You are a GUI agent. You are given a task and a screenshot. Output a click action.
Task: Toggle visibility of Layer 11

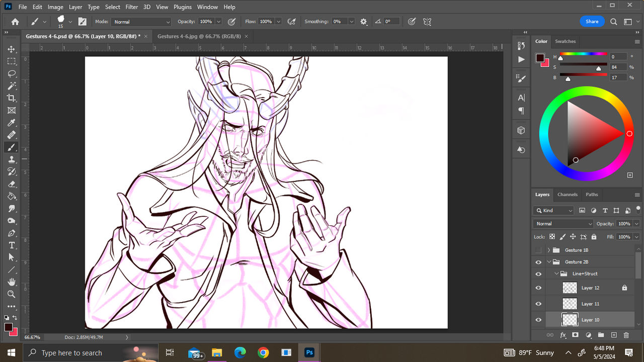click(538, 304)
